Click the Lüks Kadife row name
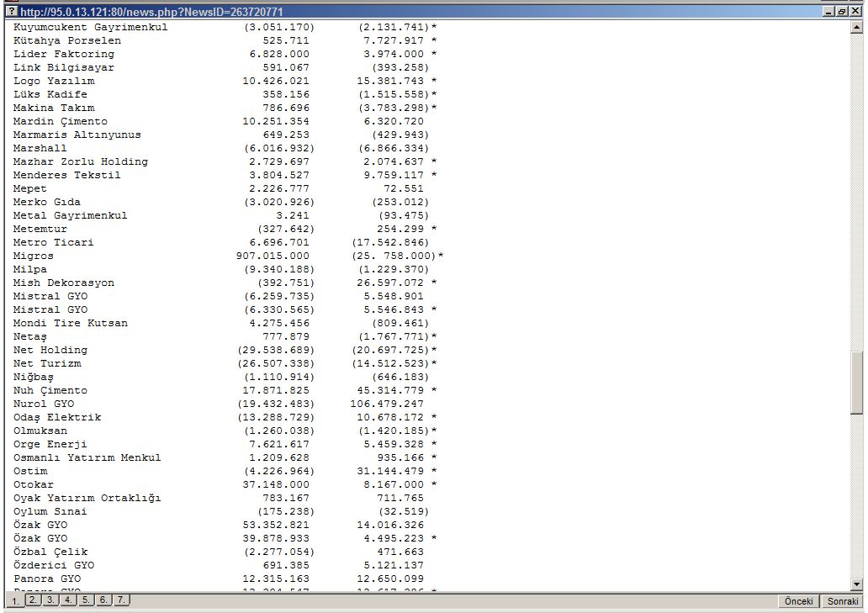Viewport: 868px width, 613px height. [x=50, y=94]
